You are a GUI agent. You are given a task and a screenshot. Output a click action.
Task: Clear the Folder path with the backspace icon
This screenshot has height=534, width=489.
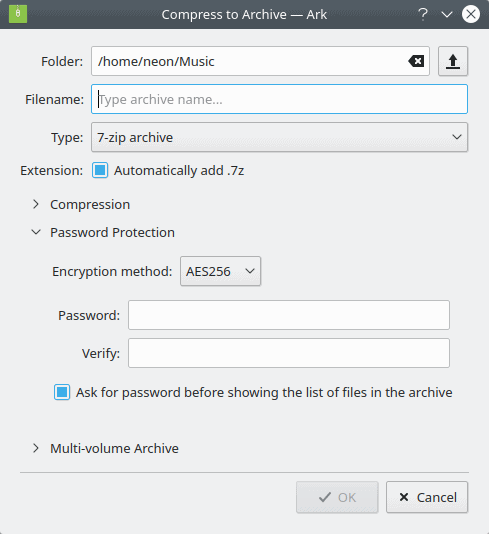pyautogui.click(x=416, y=61)
